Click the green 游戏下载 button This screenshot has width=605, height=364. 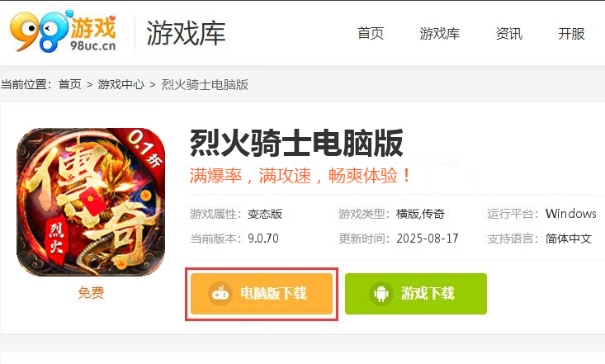tap(416, 294)
